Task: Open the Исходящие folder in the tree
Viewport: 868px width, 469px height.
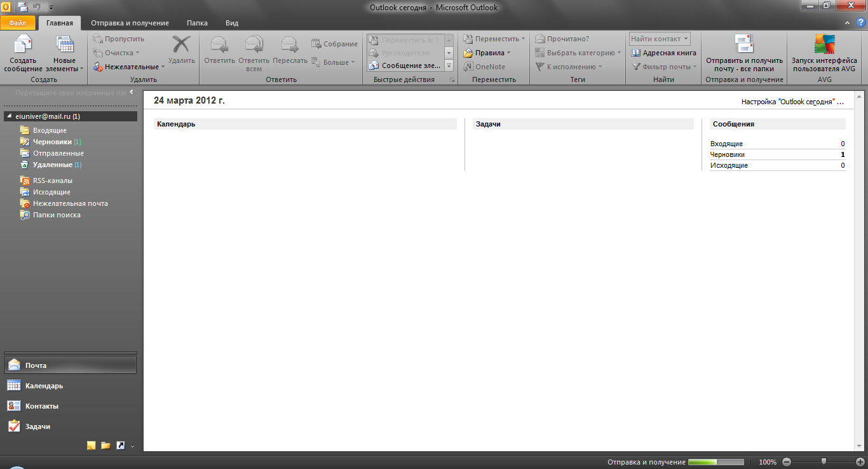Action: (51, 192)
